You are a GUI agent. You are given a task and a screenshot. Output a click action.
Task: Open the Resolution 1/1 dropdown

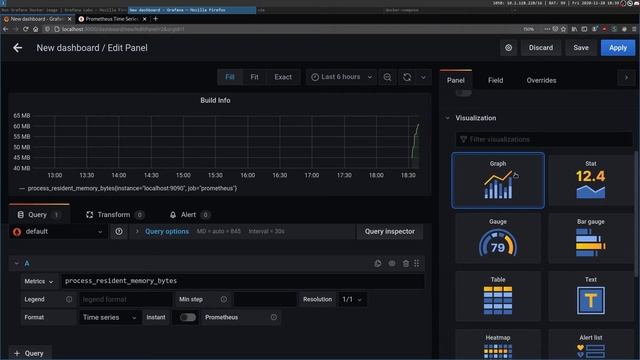(x=352, y=299)
